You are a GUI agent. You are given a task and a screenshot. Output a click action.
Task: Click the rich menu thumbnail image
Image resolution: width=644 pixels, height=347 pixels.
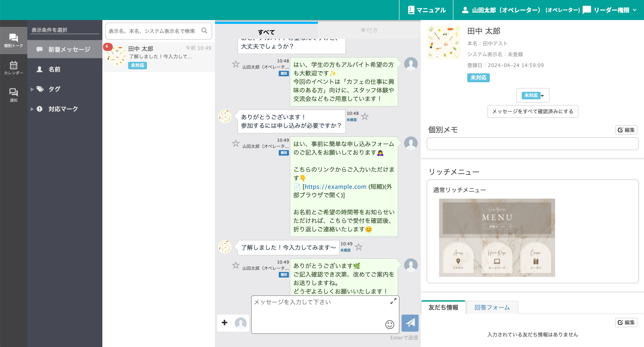pyautogui.click(x=497, y=238)
